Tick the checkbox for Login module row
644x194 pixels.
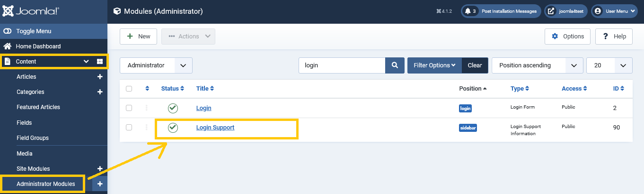(129, 108)
